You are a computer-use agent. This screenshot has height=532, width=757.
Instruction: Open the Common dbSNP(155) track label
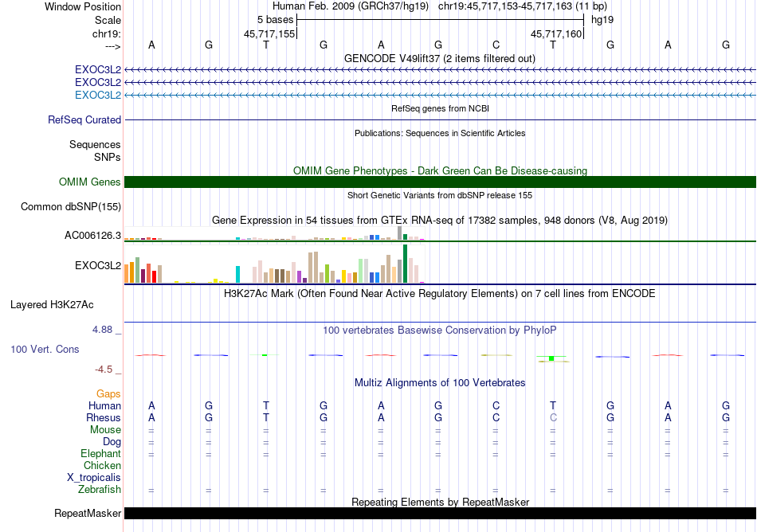[x=71, y=206]
